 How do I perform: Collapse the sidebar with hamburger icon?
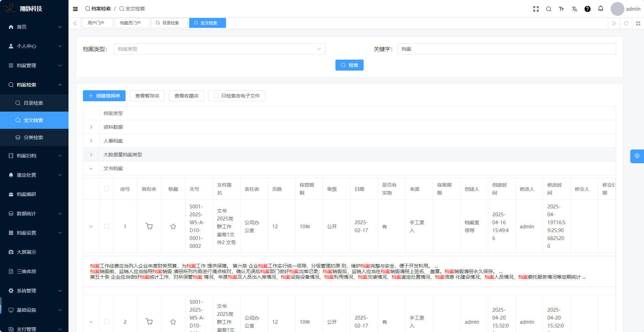pyautogui.click(x=75, y=9)
